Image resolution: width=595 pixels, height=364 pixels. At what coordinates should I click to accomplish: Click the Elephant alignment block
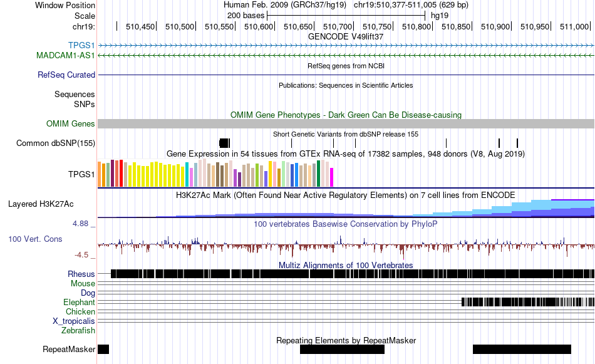[x=528, y=302]
